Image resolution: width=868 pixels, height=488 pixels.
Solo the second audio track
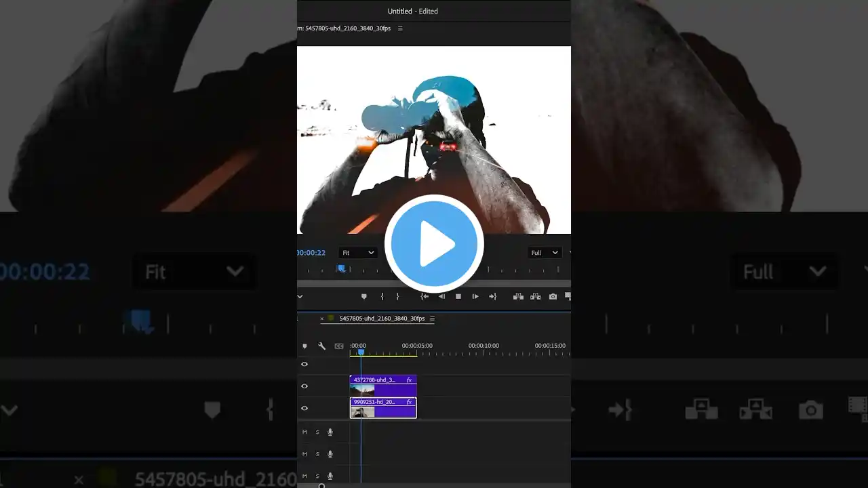click(x=317, y=454)
